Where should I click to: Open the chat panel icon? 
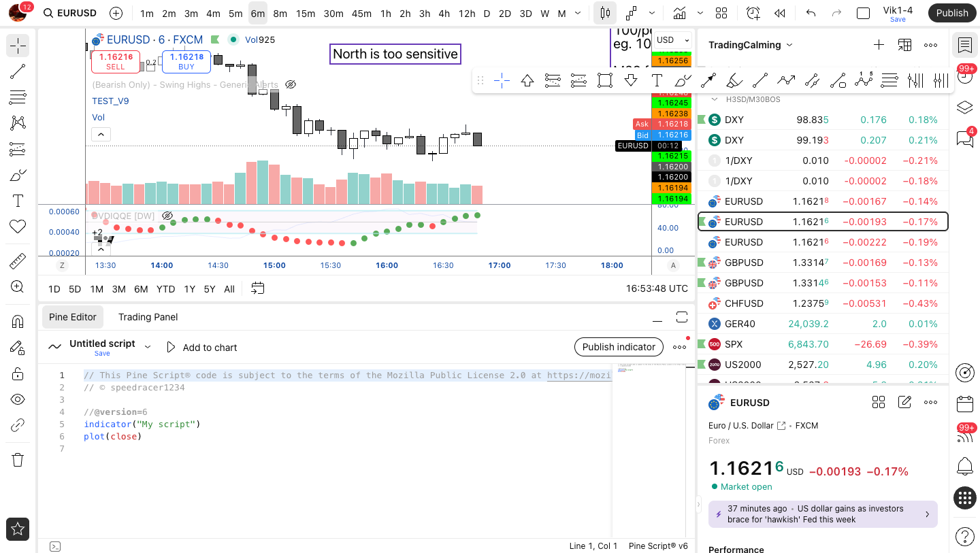point(964,139)
